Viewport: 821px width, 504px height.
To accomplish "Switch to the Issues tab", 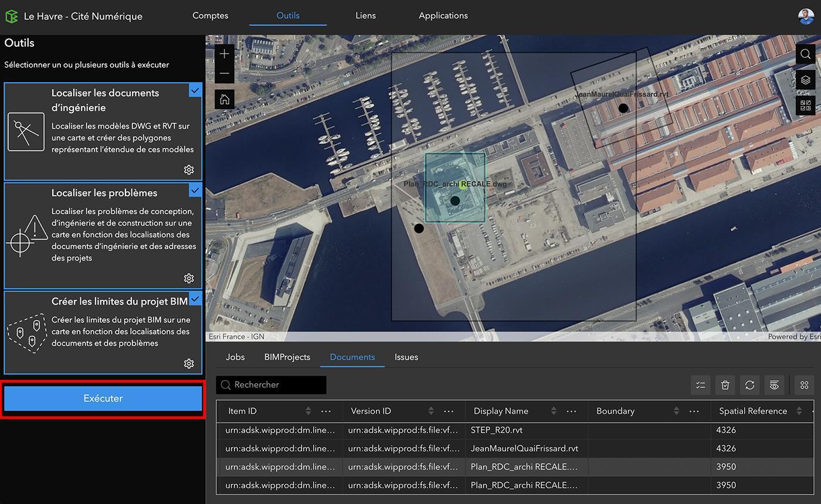I will [x=406, y=357].
